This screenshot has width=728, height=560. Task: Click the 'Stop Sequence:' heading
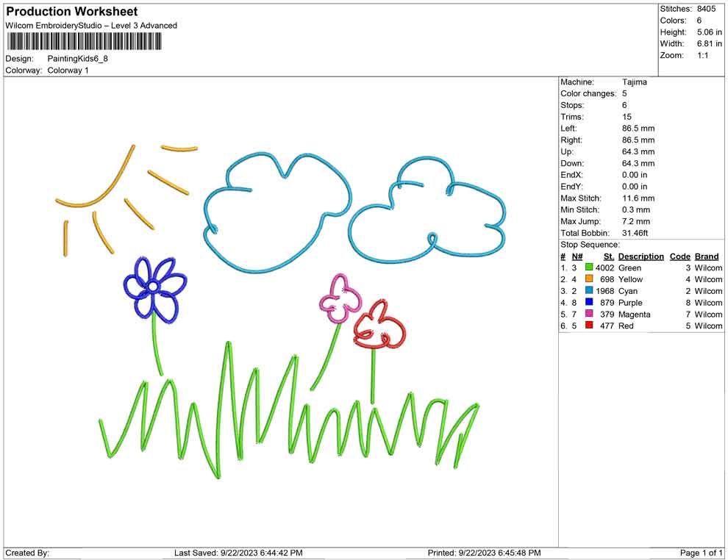click(x=590, y=245)
